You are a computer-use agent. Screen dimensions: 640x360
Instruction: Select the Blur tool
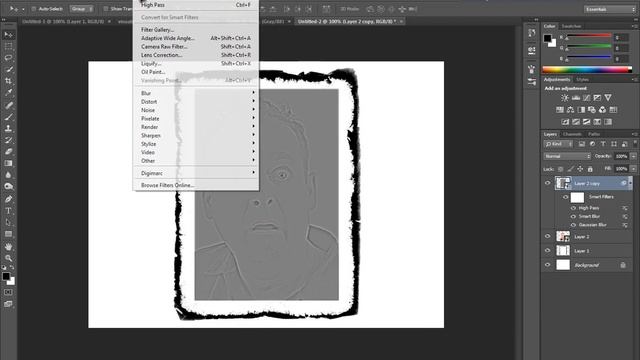(8, 175)
